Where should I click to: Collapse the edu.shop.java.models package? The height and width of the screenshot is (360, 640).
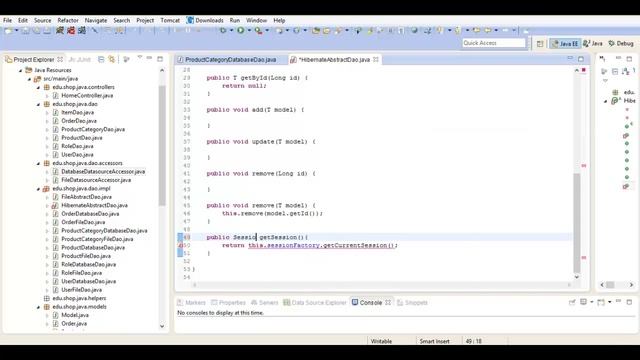pyautogui.click(x=38, y=307)
